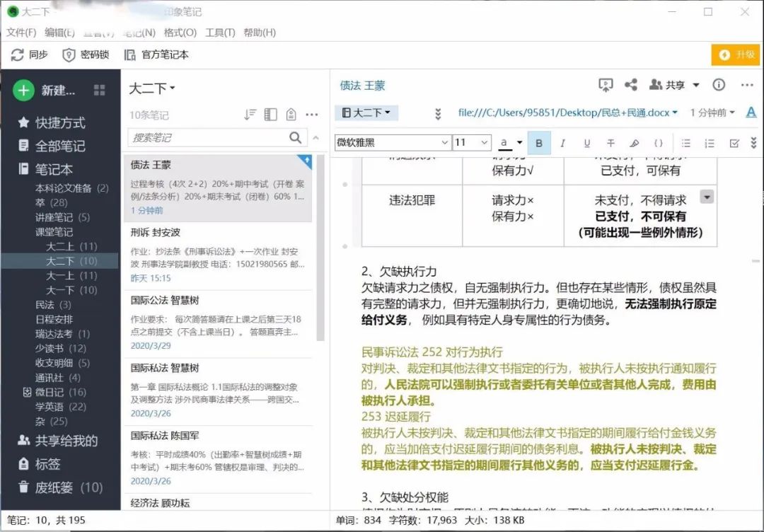Toggle italic formatting
The height and width of the screenshot is (532, 764).
pyautogui.click(x=562, y=143)
